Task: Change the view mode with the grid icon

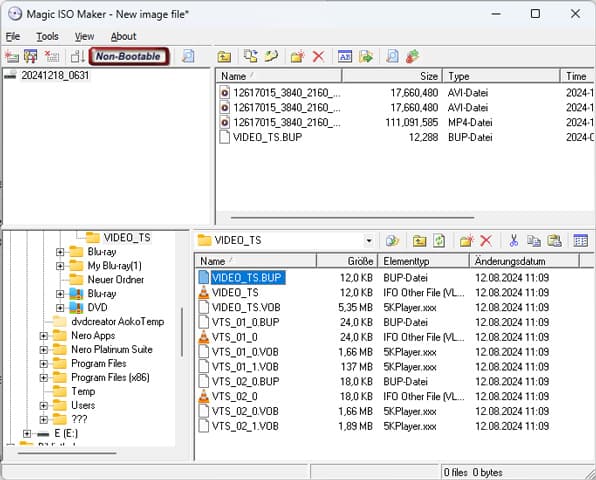Action: [x=581, y=241]
